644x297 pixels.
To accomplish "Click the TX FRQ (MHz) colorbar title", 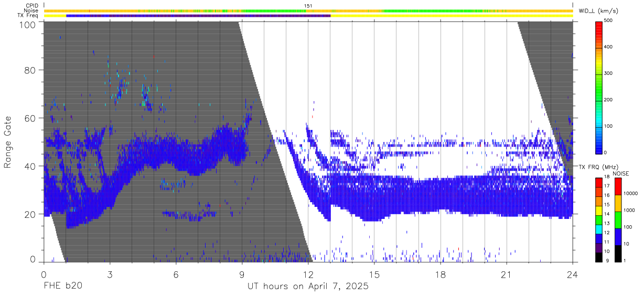I will (x=599, y=167).
